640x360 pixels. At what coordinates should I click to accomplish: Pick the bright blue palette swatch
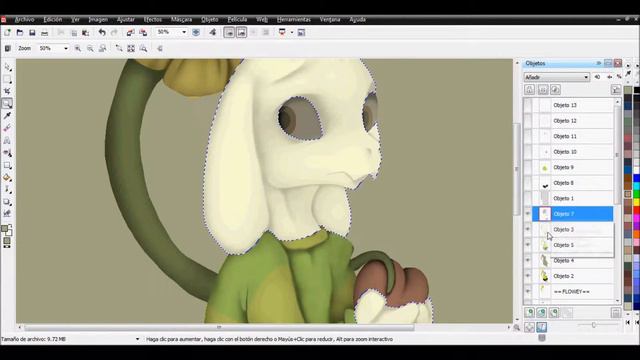(636, 178)
